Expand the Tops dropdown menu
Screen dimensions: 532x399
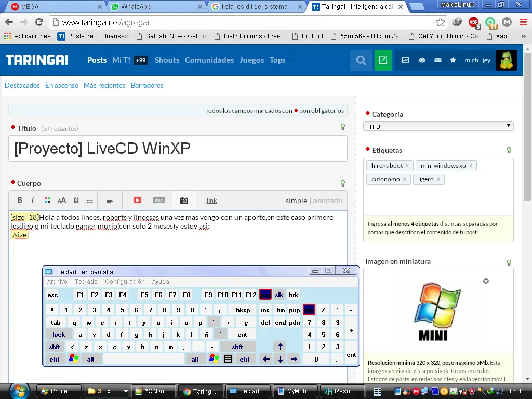tap(281, 60)
